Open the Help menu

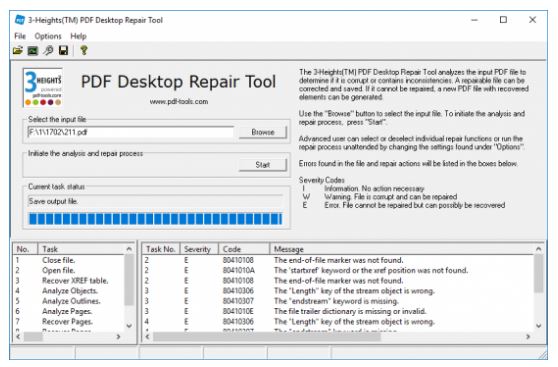78,36
